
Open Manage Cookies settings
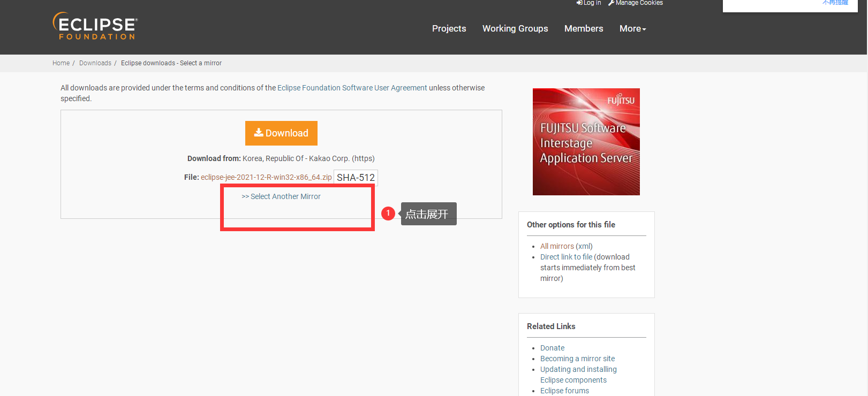tap(636, 3)
